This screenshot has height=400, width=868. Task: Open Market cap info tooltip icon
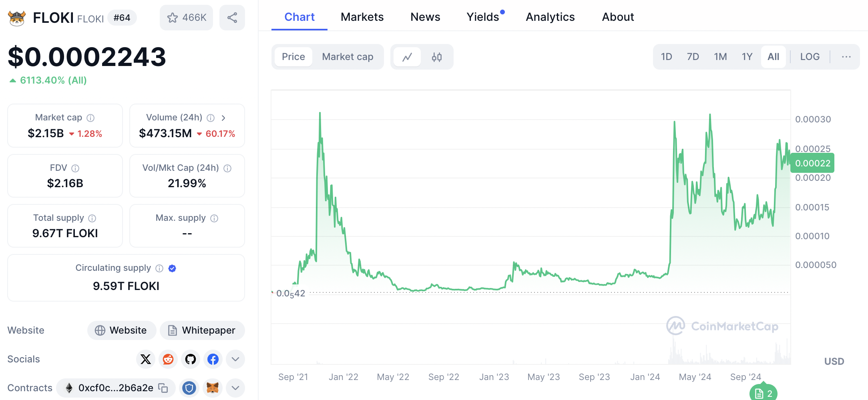(91, 118)
